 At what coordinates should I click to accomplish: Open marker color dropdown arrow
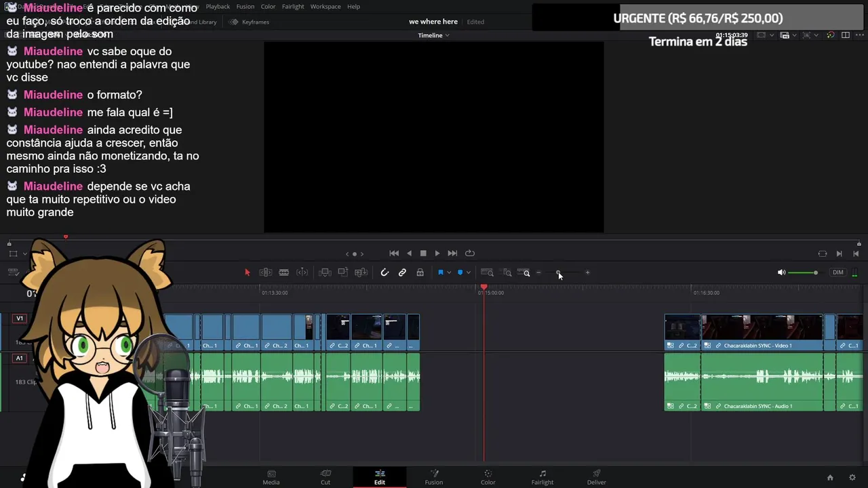coord(468,272)
